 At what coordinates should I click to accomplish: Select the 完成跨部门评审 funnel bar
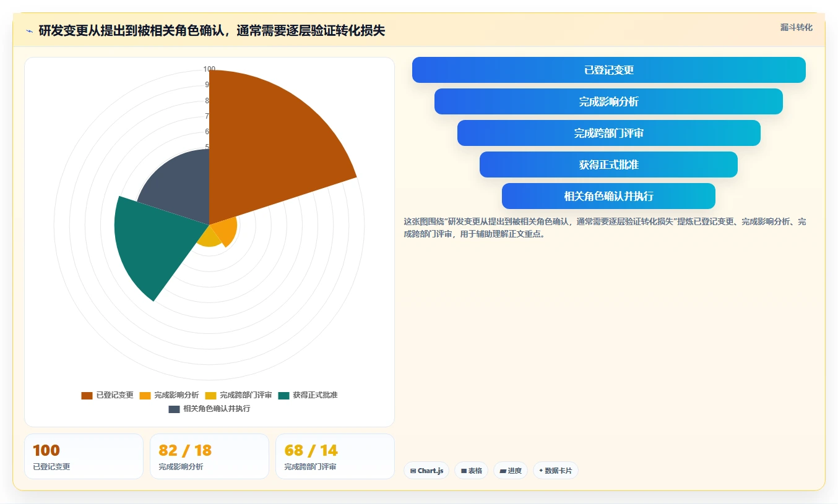(609, 133)
